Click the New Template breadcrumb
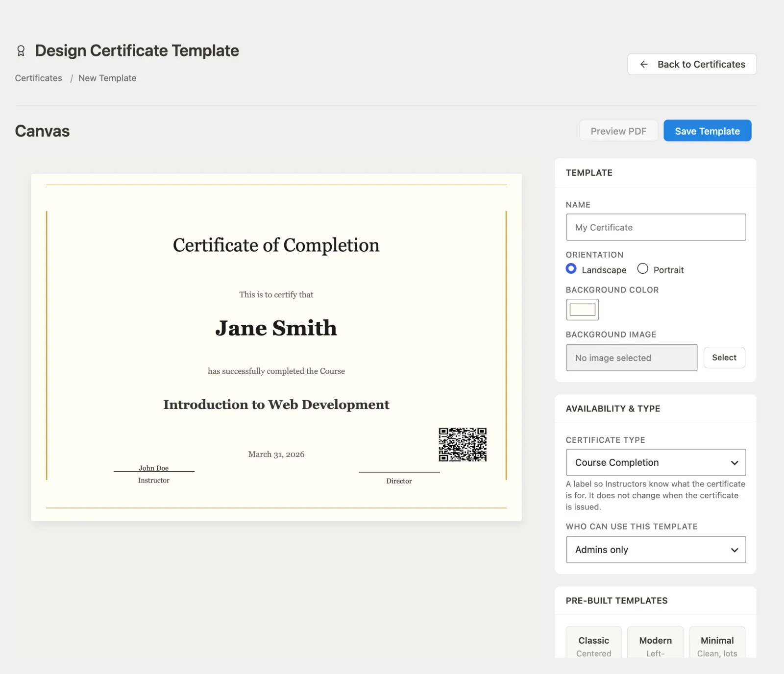 pos(107,78)
